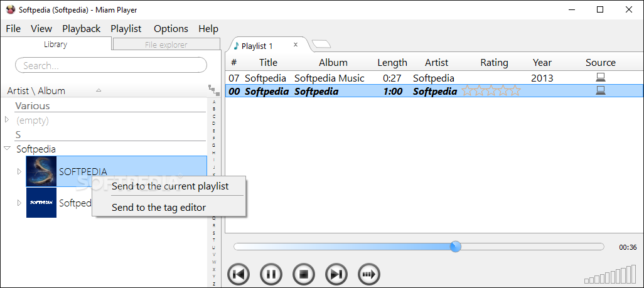Select the bold track 00 row

[434, 91]
